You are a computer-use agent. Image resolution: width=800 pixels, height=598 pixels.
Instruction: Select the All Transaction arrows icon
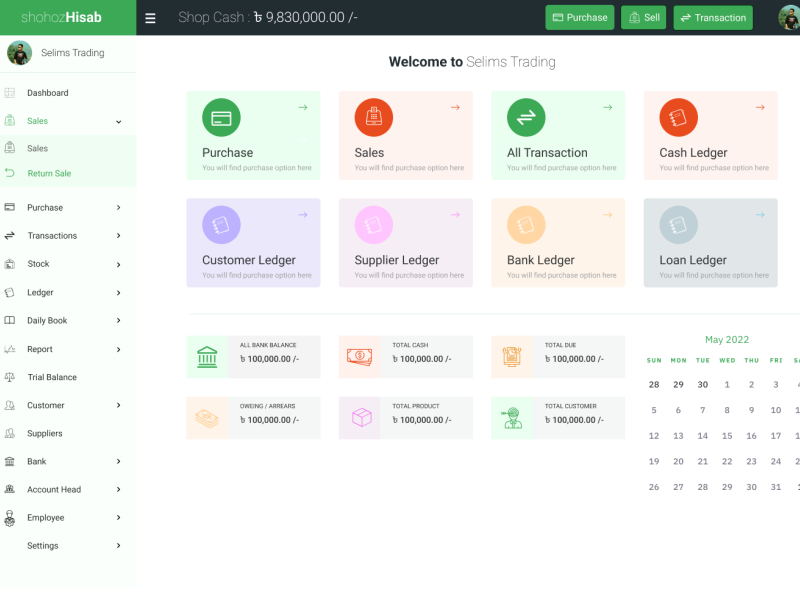click(x=526, y=117)
